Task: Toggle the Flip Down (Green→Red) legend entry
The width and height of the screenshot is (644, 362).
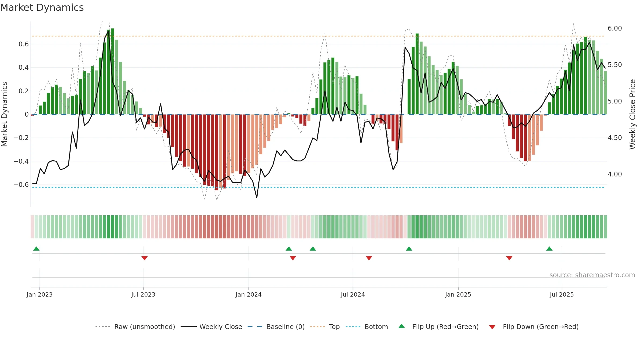Action: click(x=533, y=327)
